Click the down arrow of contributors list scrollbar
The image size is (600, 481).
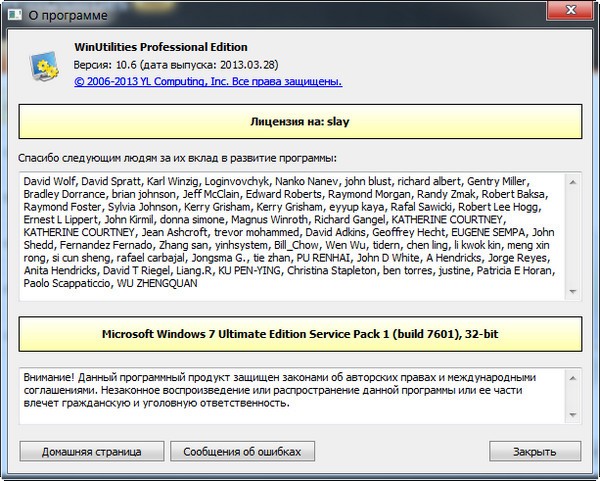[573, 291]
